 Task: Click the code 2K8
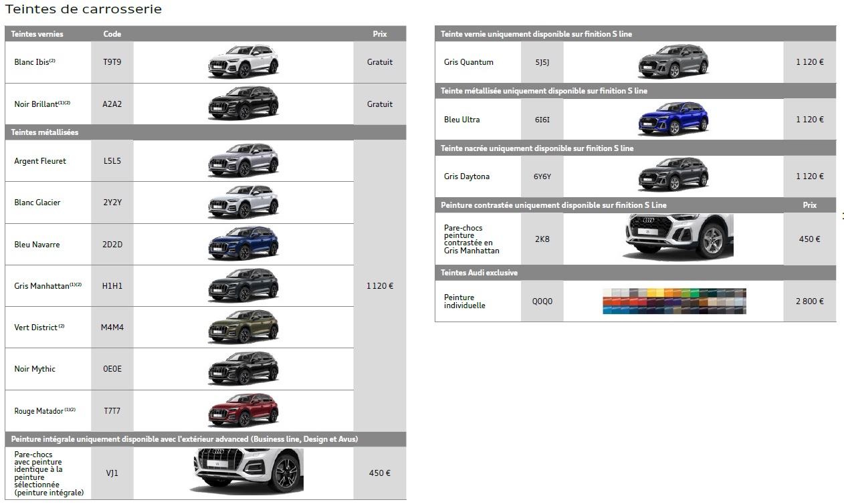tap(542, 239)
